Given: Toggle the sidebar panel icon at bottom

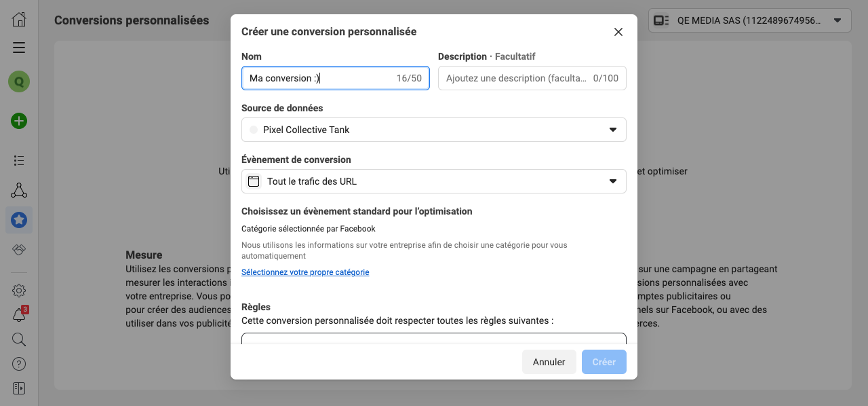Looking at the screenshot, I should (x=19, y=388).
